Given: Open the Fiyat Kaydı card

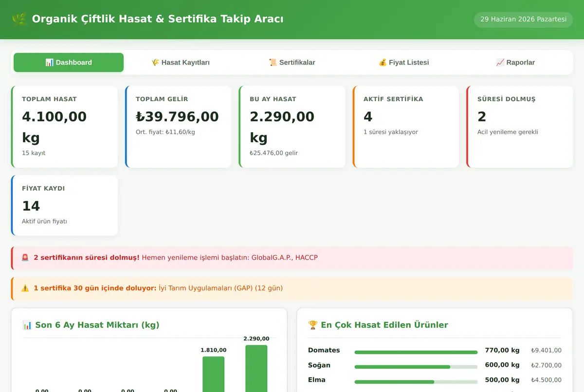Looking at the screenshot, I should [x=64, y=205].
